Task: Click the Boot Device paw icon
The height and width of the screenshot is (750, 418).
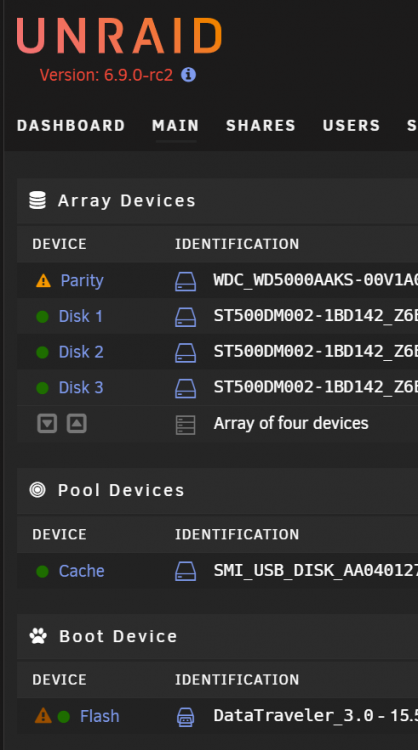Action: [38, 636]
